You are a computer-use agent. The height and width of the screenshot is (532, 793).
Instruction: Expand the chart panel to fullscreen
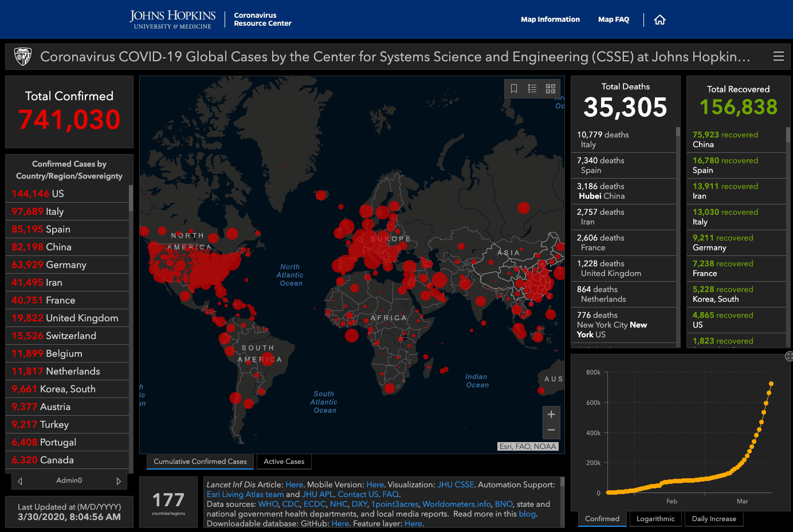click(x=789, y=356)
